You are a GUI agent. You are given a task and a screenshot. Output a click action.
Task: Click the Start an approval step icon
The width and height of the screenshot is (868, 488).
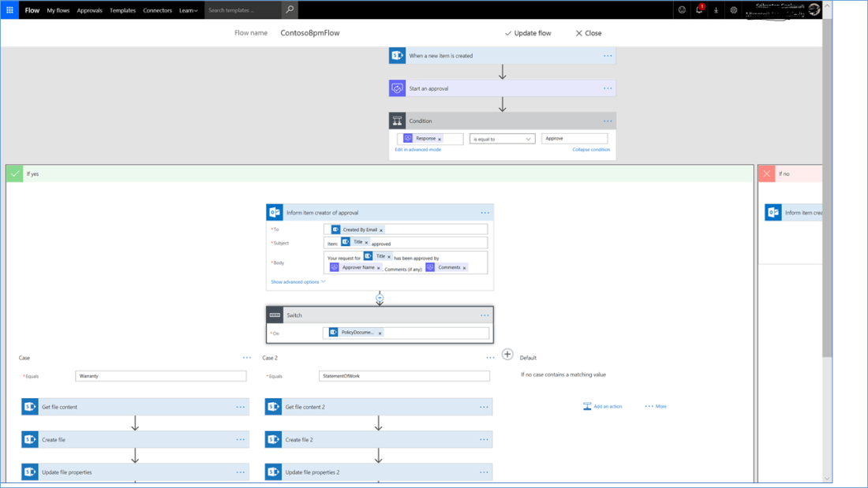point(397,88)
